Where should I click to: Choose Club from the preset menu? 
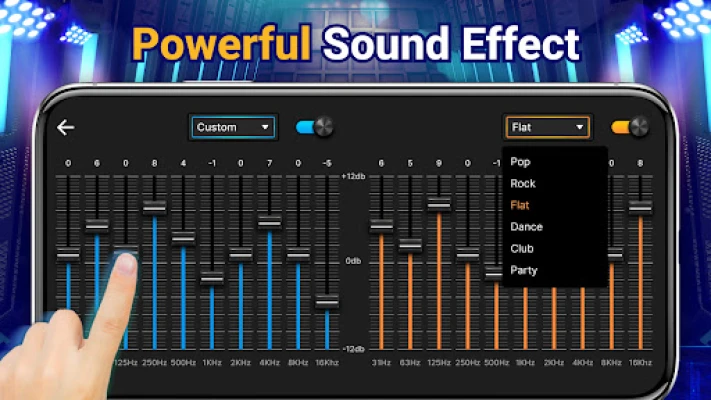pos(522,248)
